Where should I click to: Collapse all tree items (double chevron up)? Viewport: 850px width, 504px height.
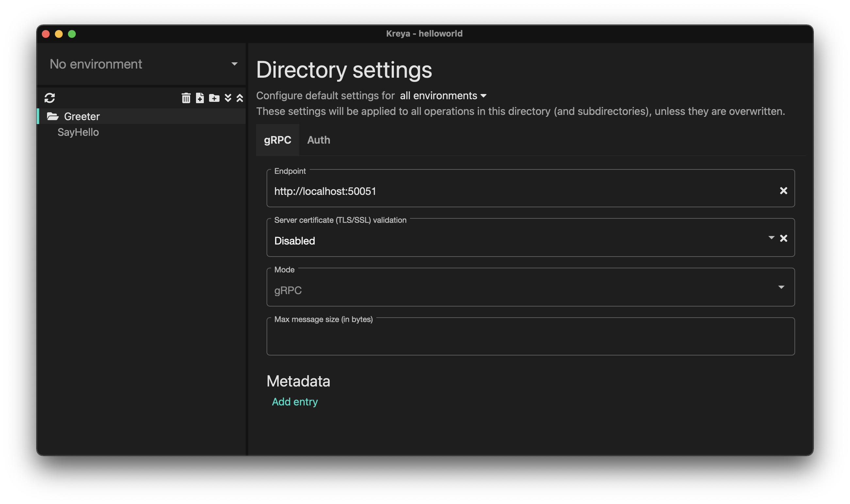click(239, 98)
